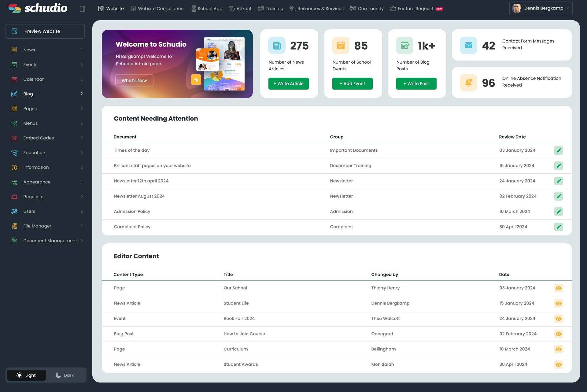The height and width of the screenshot is (392, 587).
Task: Click the Write Post button
Action: tap(416, 83)
